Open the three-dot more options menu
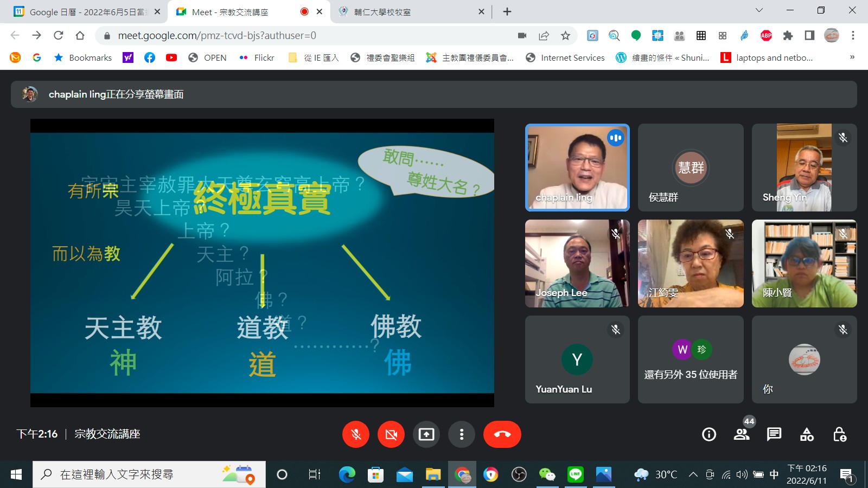868x488 pixels. (462, 434)
